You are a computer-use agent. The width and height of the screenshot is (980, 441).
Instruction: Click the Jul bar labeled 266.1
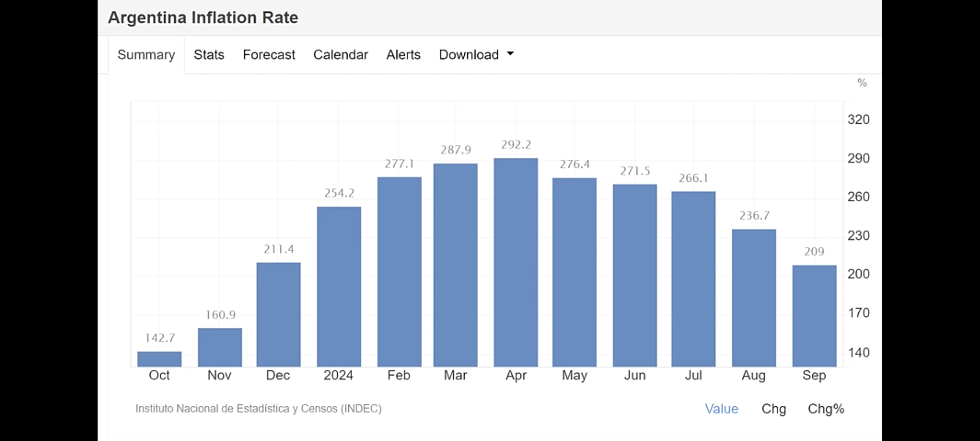point(693,279)
